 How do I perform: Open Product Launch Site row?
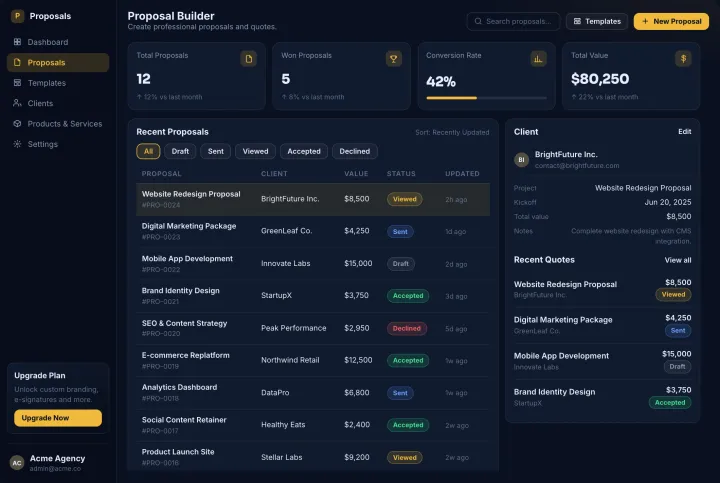click(313, 457)
